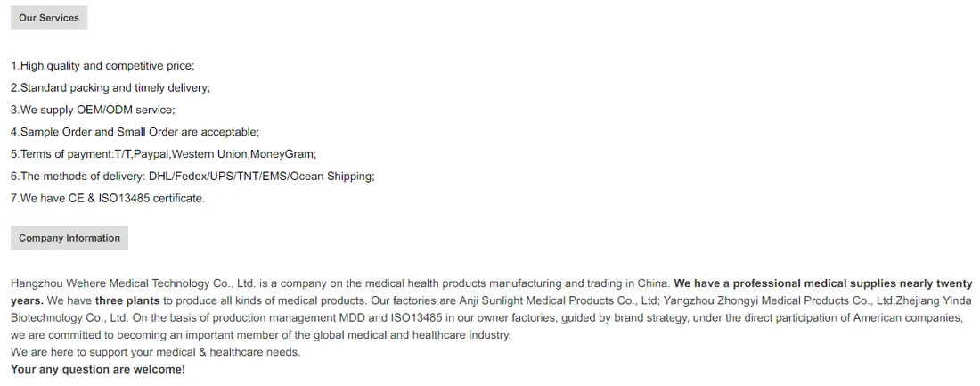
Task: Click the sentence about supporting healthcare needs
Action: click(x=156, y=352)
